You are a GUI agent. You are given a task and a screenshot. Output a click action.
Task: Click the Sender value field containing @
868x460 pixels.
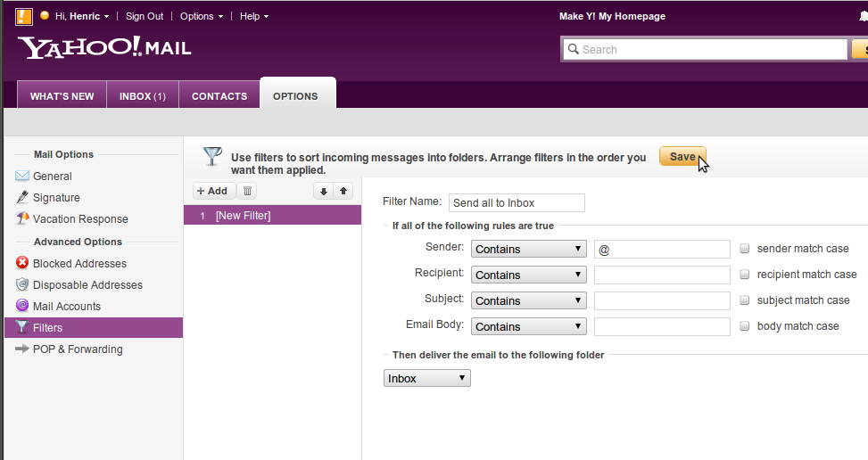[x=662, y=249]
